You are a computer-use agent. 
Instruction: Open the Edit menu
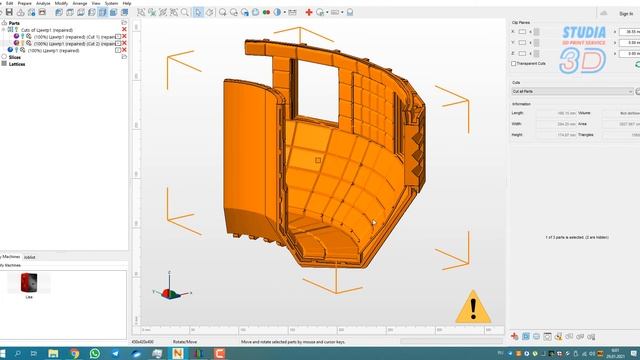(x=9, y=3)
